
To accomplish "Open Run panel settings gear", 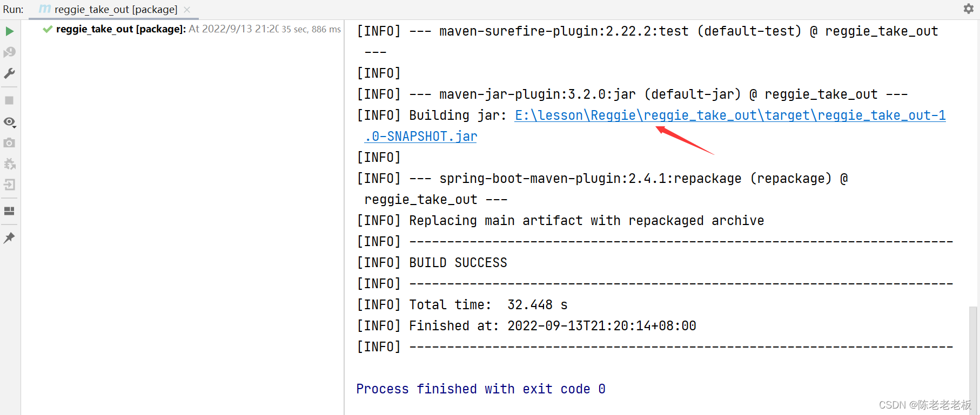I will tap(969, 9).
